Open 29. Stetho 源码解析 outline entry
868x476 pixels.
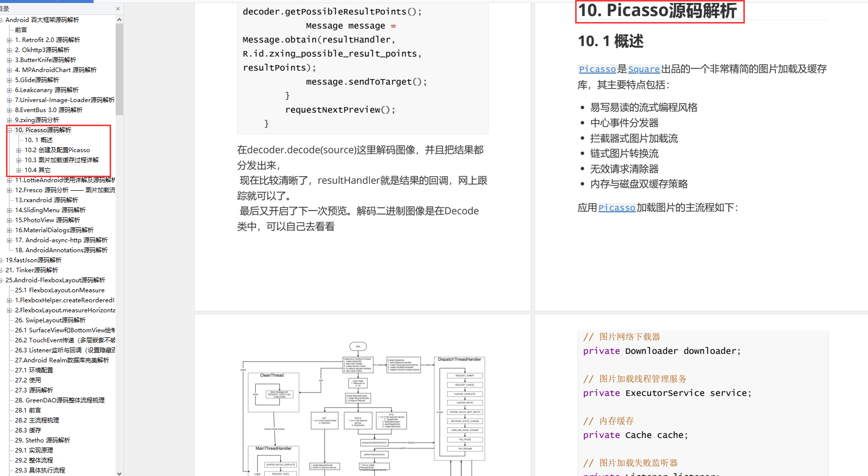click(43, 440)
